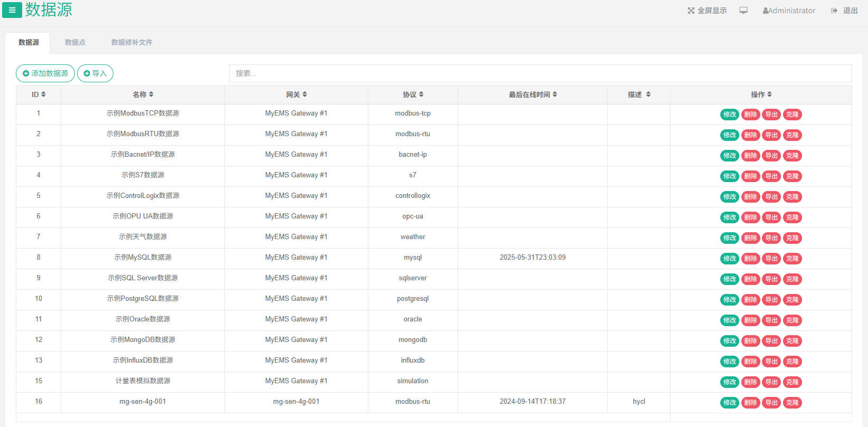Click the monitor icon in top bar
This screenshot has height=427, width=868.
pyautogui.click(x=743, y=11)
